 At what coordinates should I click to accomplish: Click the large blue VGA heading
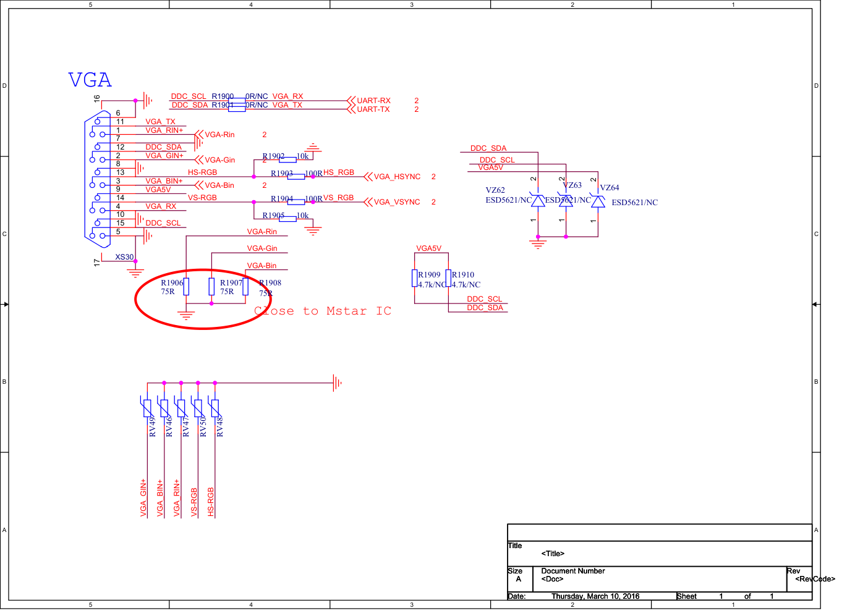click(x=90, y=80)
